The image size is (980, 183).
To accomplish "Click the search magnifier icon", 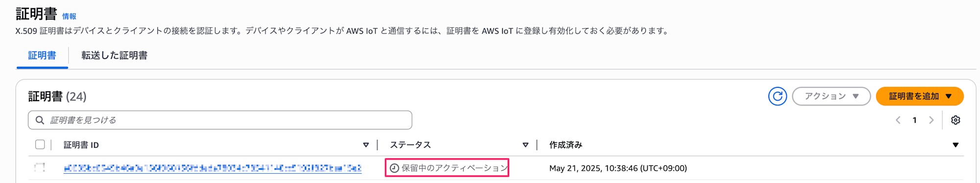I will pyautogui.click(x=40, y=120).
